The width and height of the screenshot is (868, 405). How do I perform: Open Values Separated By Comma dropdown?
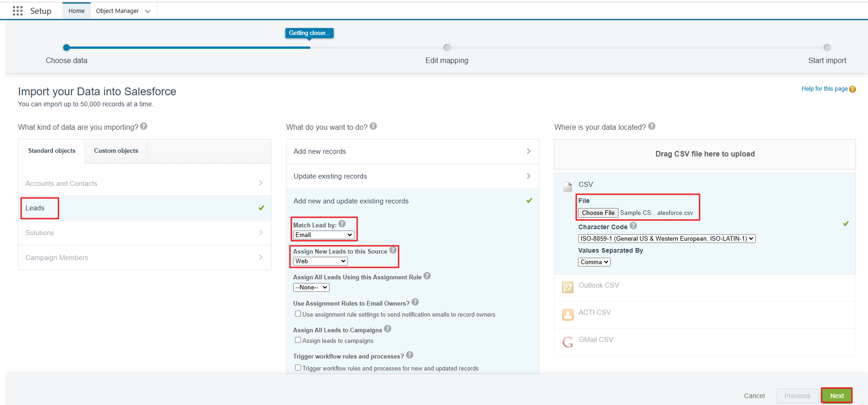tap(594, 262)
